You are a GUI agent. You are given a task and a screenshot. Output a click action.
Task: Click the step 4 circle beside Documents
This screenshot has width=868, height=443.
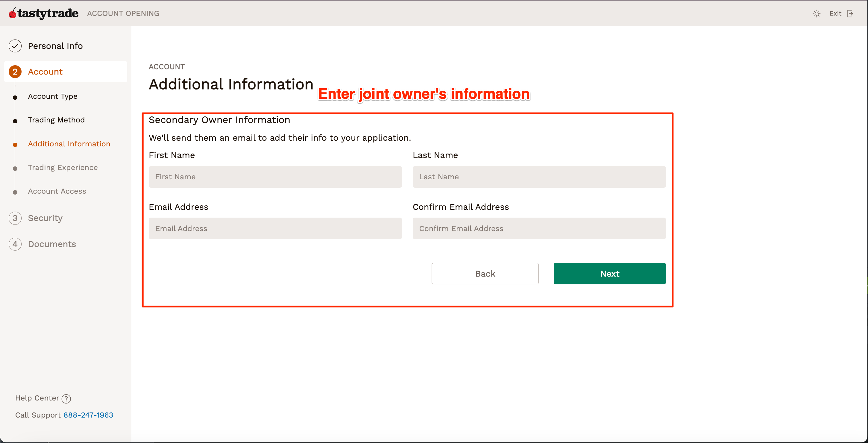[15, 244]
